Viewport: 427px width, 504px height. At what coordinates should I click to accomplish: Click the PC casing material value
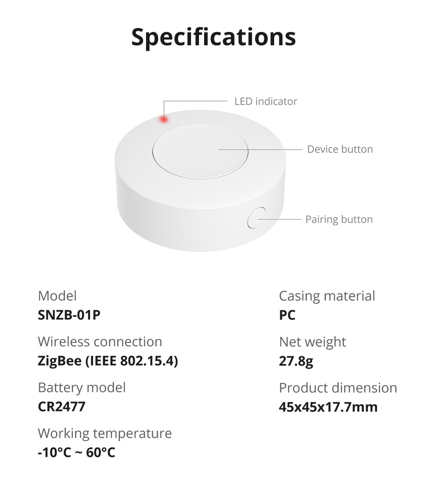[287, 315]
